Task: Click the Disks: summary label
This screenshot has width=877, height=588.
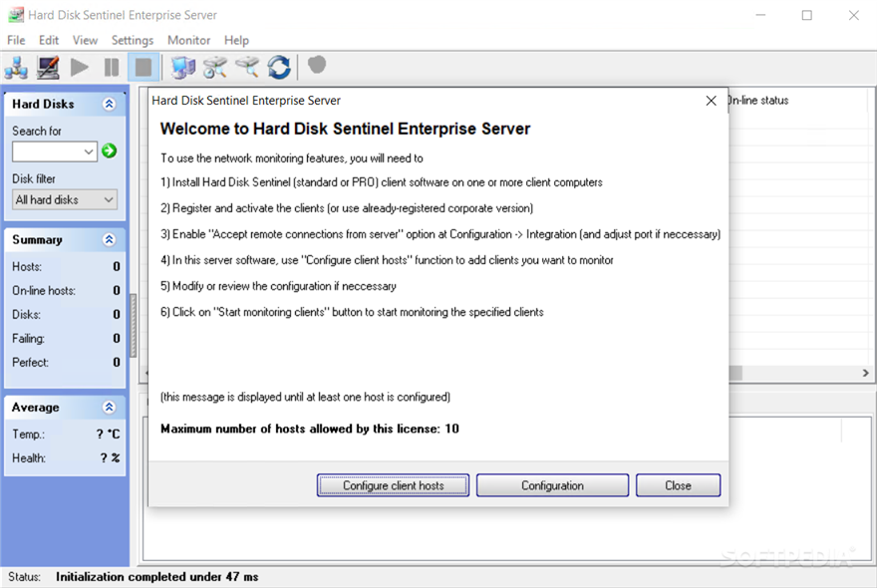Action: [26, 314]
